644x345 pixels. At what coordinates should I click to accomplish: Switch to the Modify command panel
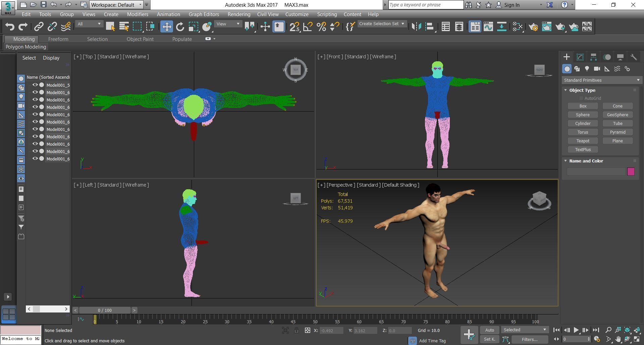point(580,57)
